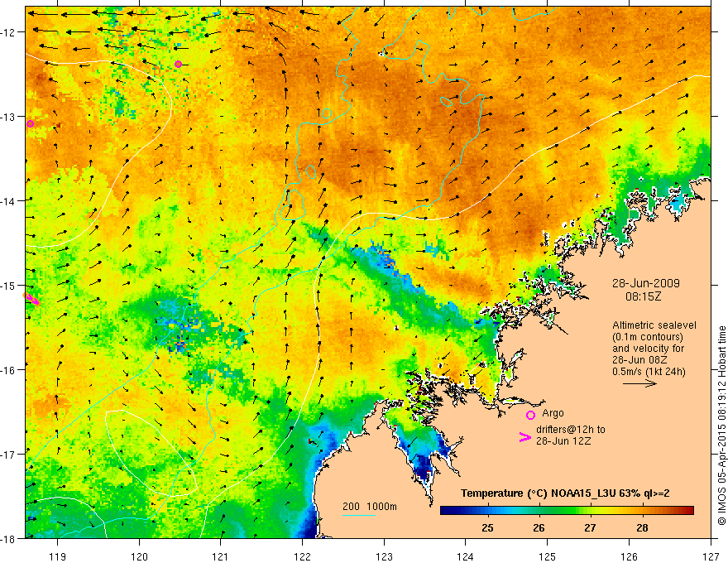
Task: Select the magenta drifter arrow marker near 15S
Action: 31,299
